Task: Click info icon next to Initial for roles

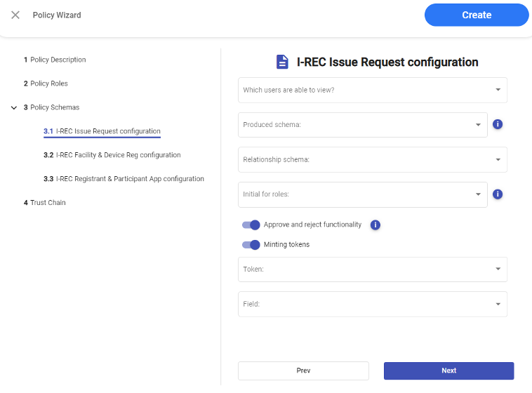Action: (x=498, y=194)
